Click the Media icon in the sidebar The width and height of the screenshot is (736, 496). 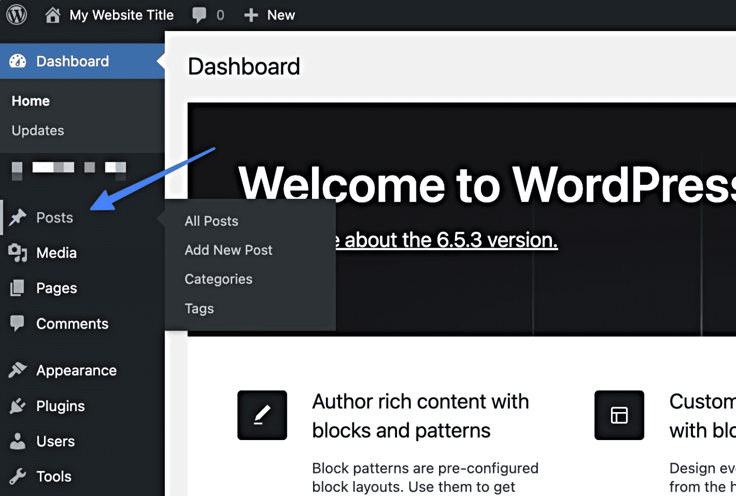17,253
